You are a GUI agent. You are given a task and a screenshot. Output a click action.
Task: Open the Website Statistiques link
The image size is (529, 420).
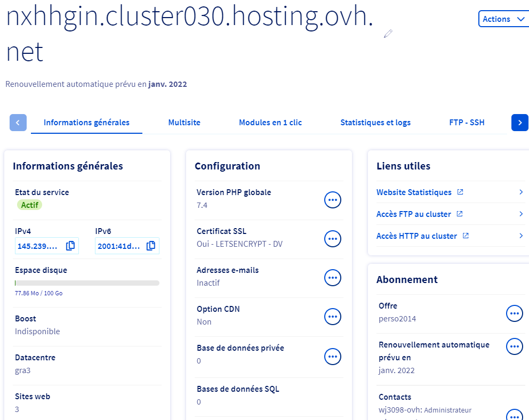[414, 192]
